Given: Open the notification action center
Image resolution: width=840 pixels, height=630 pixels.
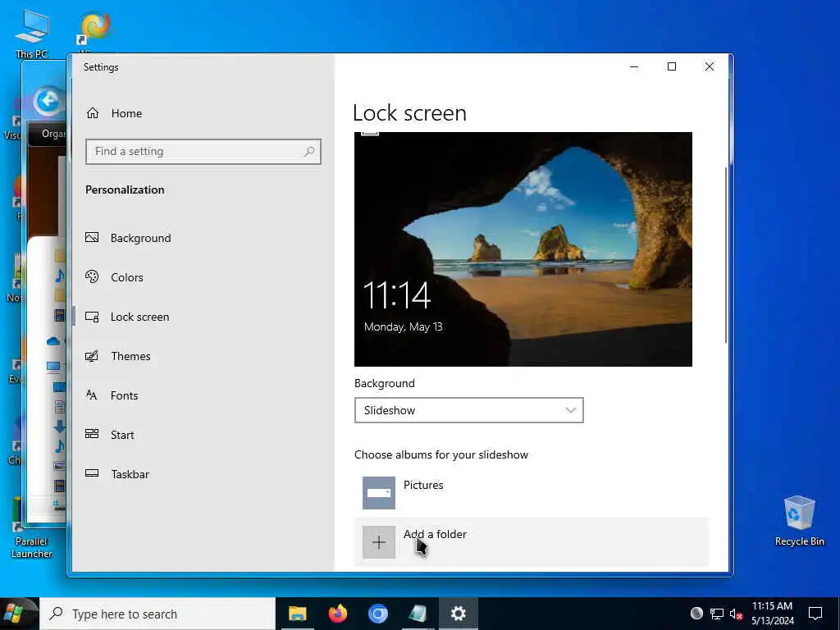Looking at the screenshot, I should (x=815, y=614).
